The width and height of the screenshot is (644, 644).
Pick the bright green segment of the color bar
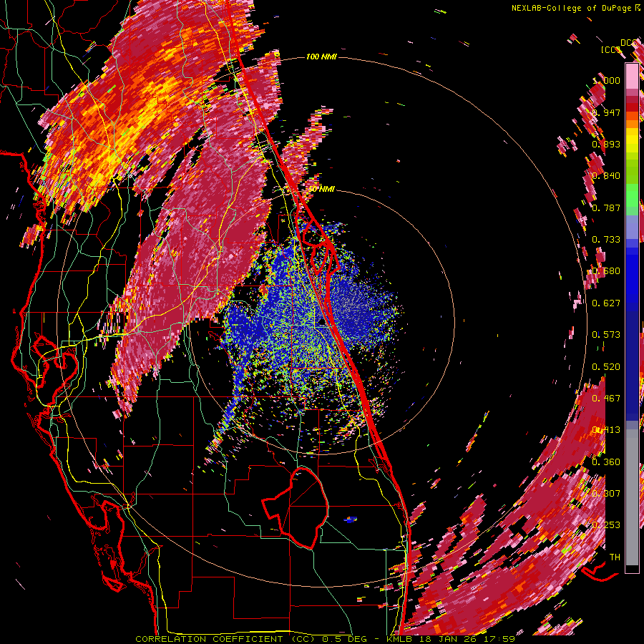(632, 195)
